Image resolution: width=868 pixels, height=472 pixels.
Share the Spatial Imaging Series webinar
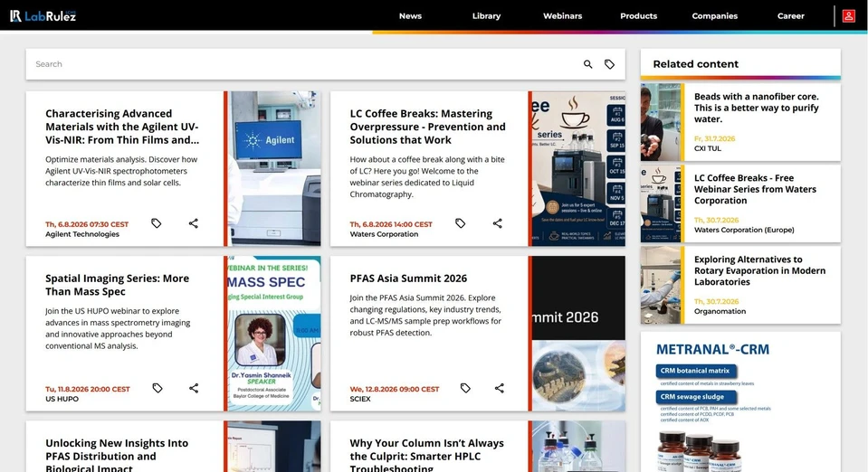tap(194, 388)
